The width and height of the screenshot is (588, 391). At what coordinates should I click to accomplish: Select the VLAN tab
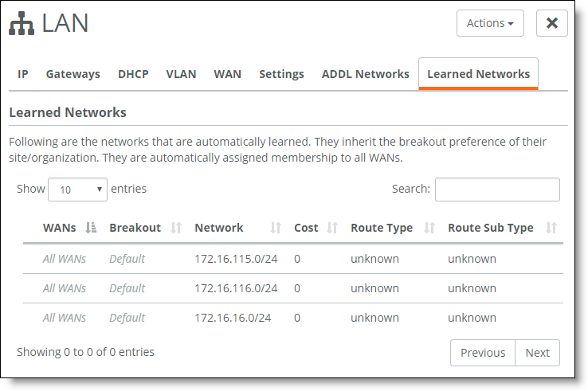181,74
